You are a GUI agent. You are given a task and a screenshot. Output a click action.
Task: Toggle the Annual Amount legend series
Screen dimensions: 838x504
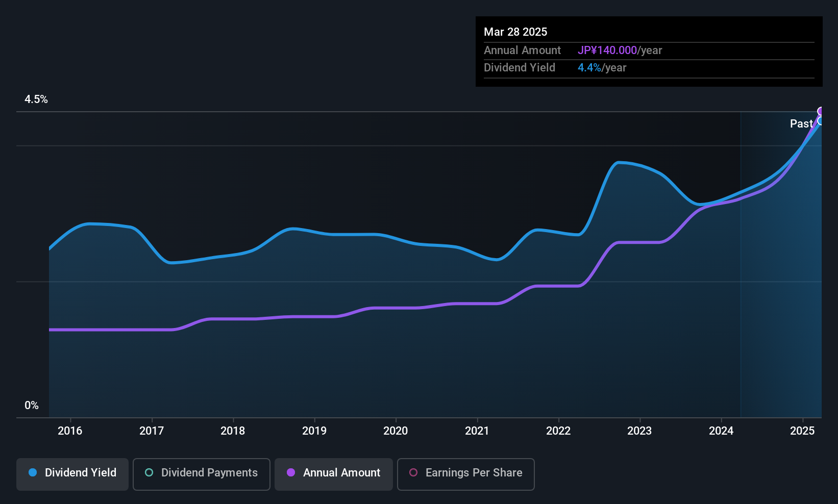pos(334,473)
